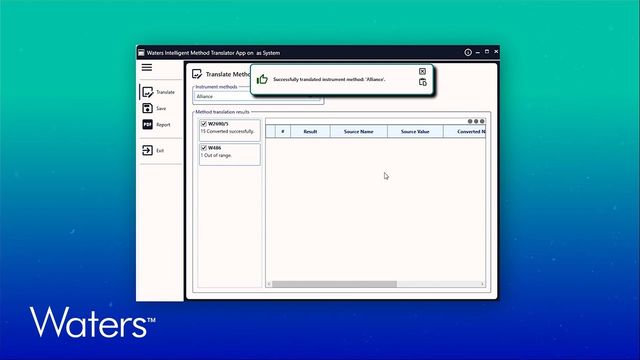Sort by the Source Name column header
The width and height of the screenshot is (640, 360).
pyautogui.click(x=358, y=131)
